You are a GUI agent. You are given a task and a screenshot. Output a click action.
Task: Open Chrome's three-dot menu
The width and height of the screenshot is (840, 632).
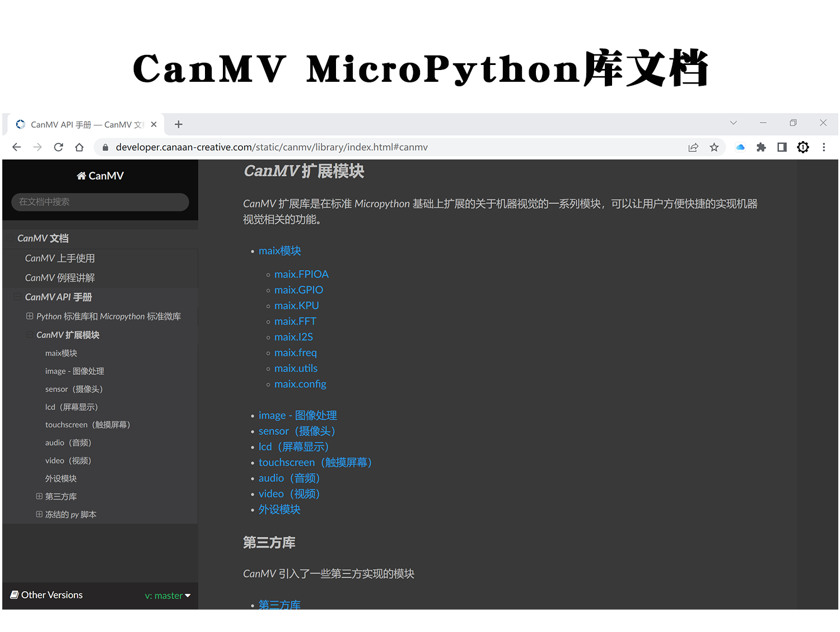(824, 147)
